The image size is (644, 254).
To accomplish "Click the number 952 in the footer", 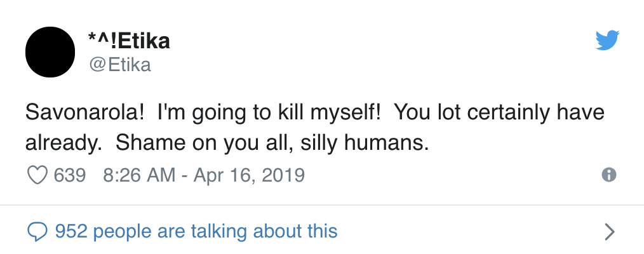I will (70, 231).
